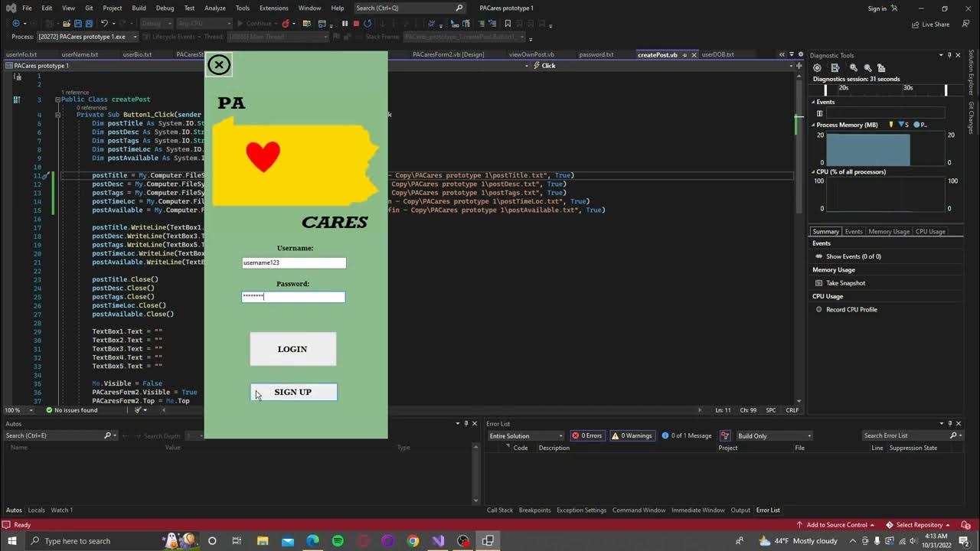Click the LOGIN button

point(292,349)
